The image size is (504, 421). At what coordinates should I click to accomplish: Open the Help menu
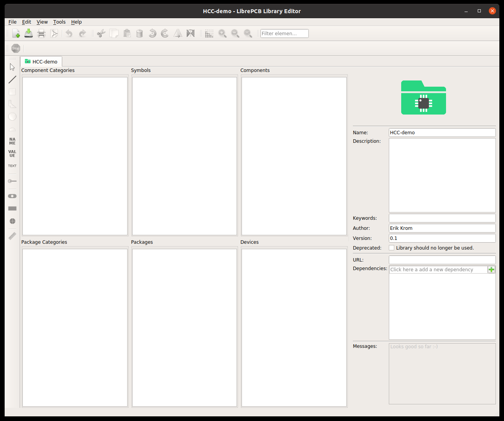click(77, 22)
